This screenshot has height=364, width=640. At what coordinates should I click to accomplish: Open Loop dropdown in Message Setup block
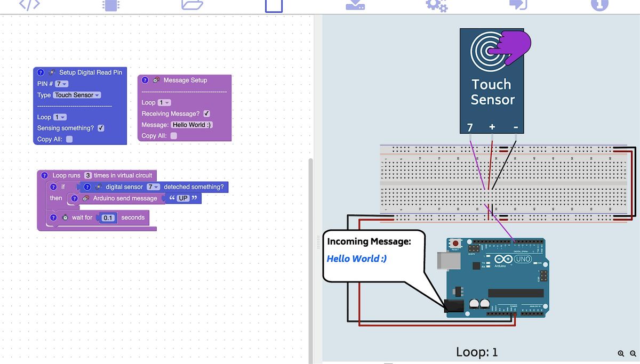(164, 102)
